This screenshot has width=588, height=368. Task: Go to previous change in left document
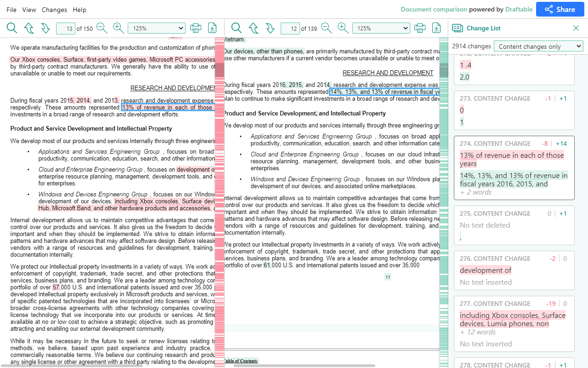pos(29,28)
